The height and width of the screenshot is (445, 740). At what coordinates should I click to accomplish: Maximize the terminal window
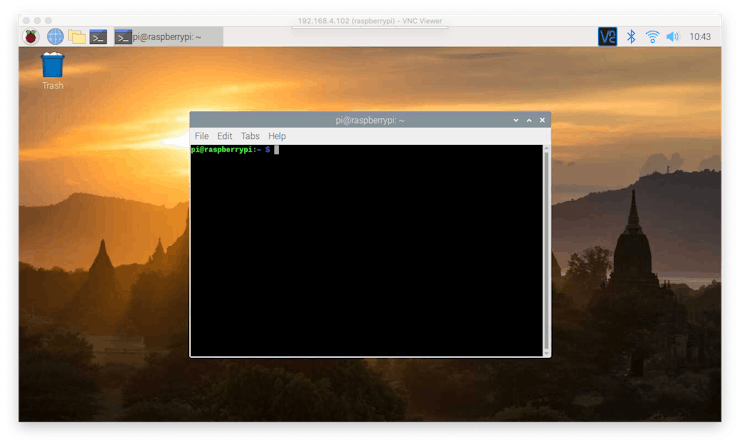[x=529, y=120]
